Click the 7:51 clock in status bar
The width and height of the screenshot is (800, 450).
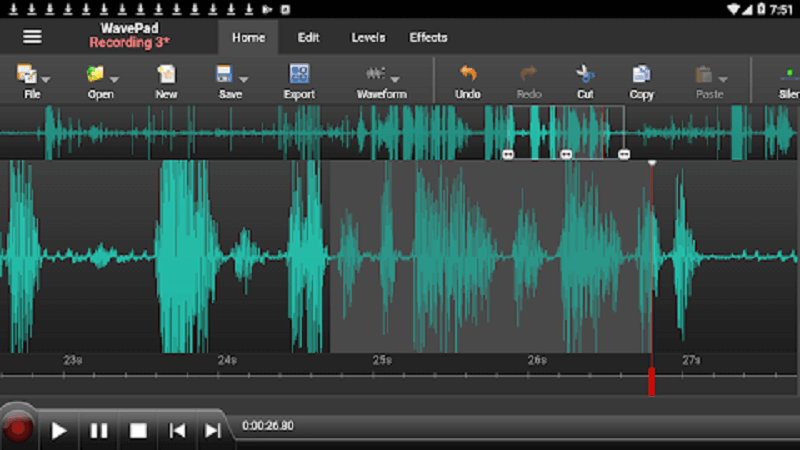(x=782, y=10)
